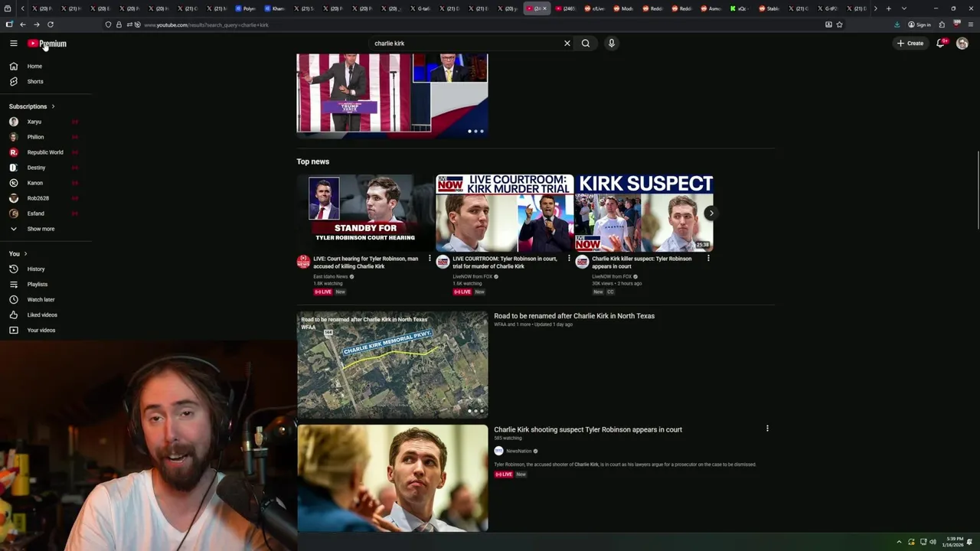Open options for East Idaho News live video

point(430,259)
